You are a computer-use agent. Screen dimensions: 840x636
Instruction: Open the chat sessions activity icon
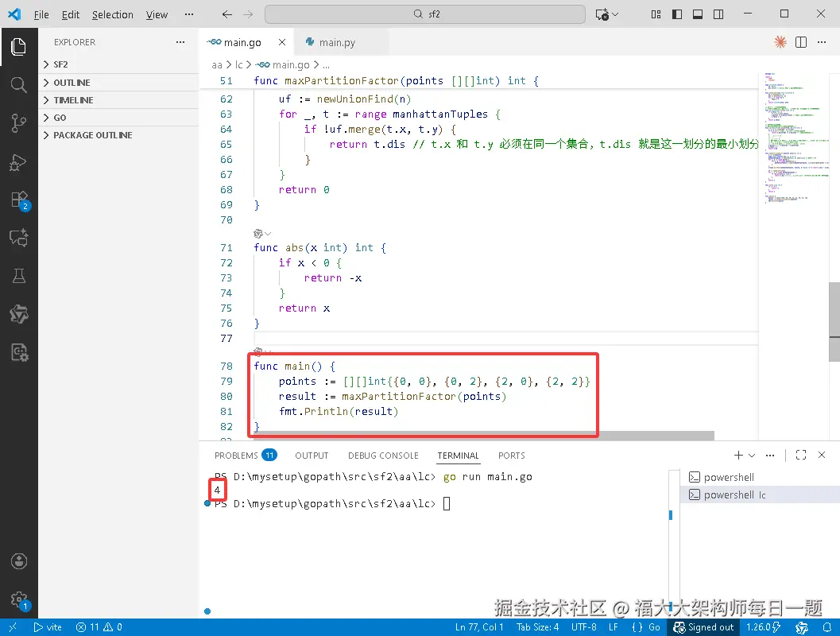tap(19, 238)
